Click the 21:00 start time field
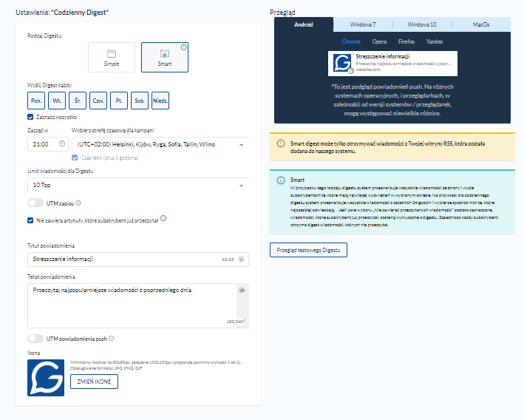Screen dimensions: 524x420 (48, 144)
